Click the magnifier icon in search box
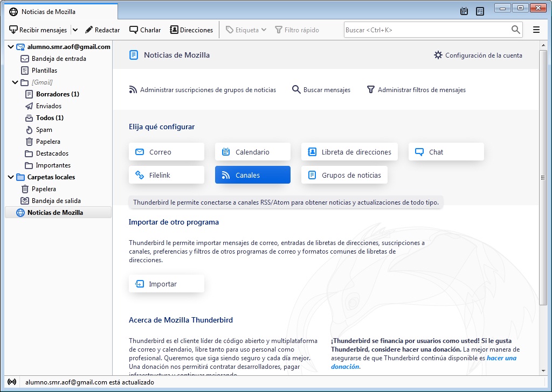The width and height of the screenshot is (552, 392). coord(516,30)
